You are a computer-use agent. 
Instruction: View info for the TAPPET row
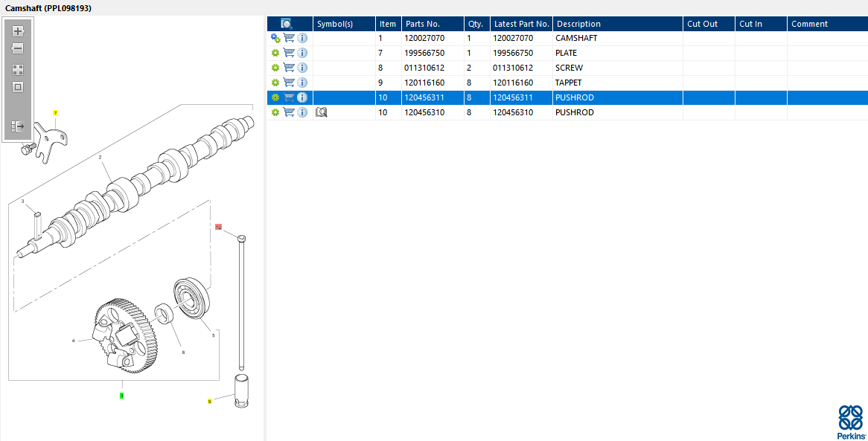point(302,83)
